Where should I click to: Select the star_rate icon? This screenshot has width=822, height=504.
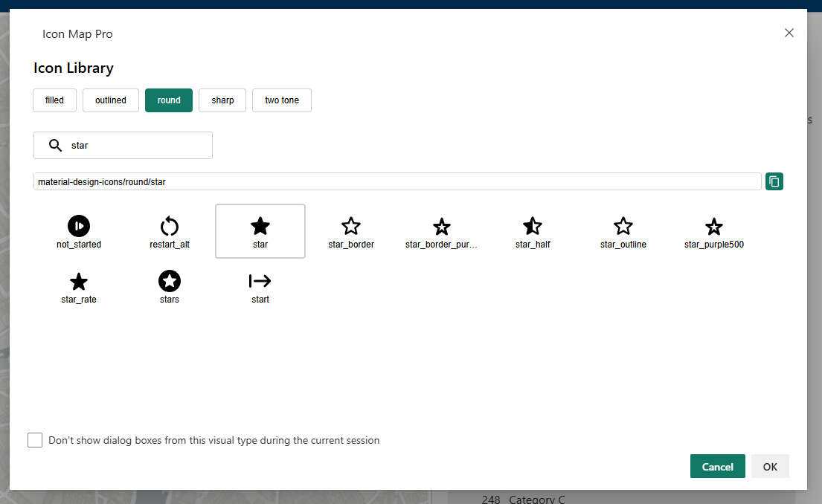[x=78, y=286]
